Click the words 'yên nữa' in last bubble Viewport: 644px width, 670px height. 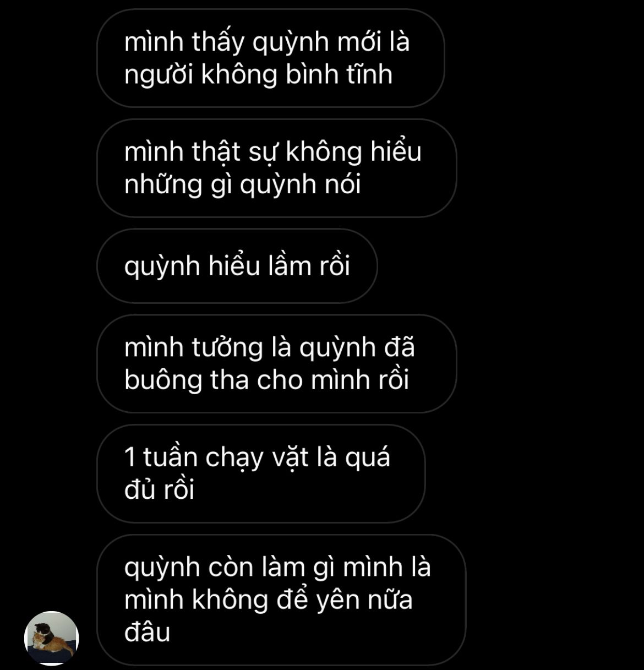point(364,601)
